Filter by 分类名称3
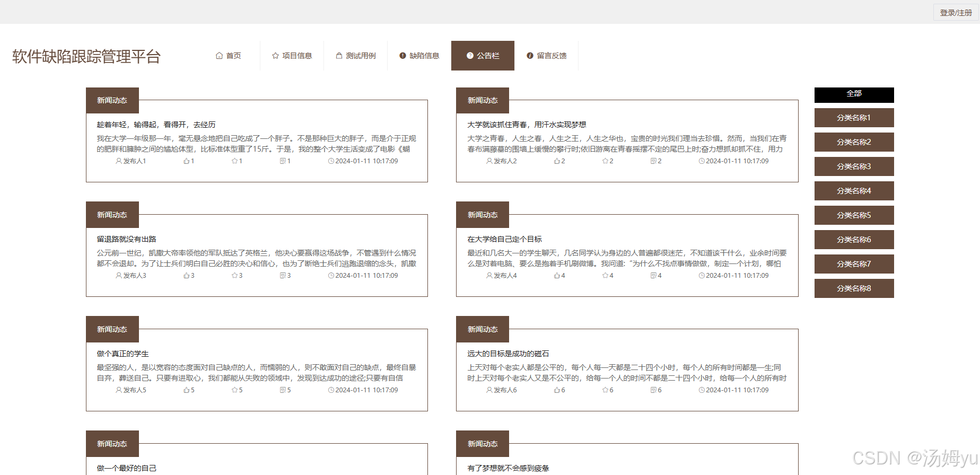Screen dimensions: 980x475 (854, 166)
